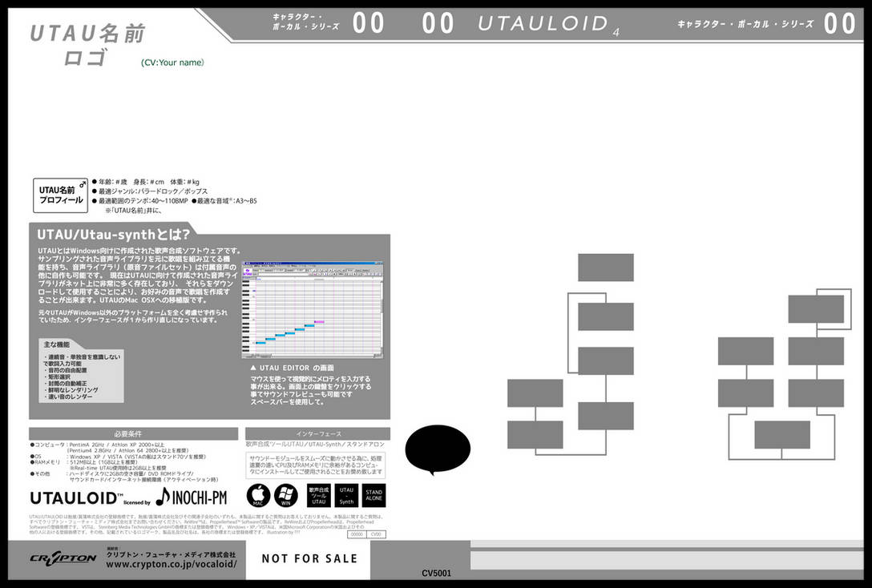Click the 最適ジャンル:バラードロック/ポップス line
872x588 pixels.
[x=150, y=191]
